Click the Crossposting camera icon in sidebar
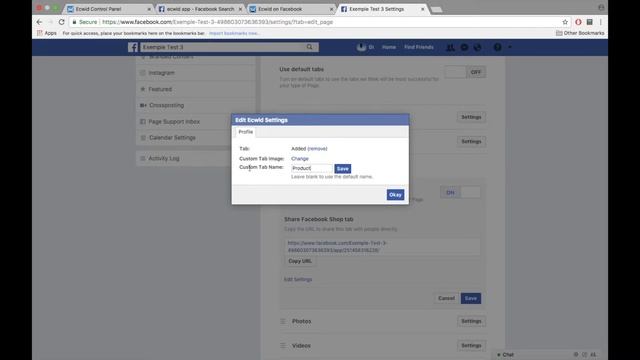Image resolution: width=640 pixels, height=360 pixels. [143, 105]
